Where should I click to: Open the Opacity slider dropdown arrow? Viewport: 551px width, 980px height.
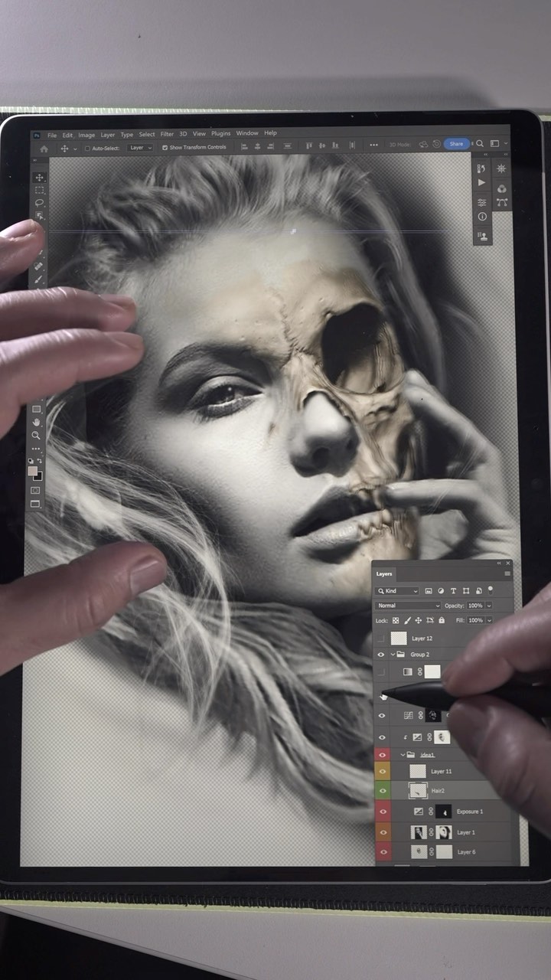click(x=489, y=606)
